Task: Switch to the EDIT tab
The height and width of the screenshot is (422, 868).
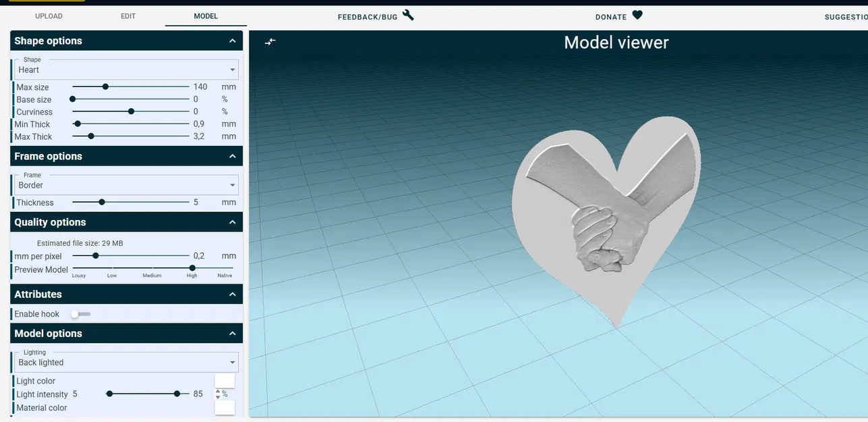Action: (x=128, y=15)
